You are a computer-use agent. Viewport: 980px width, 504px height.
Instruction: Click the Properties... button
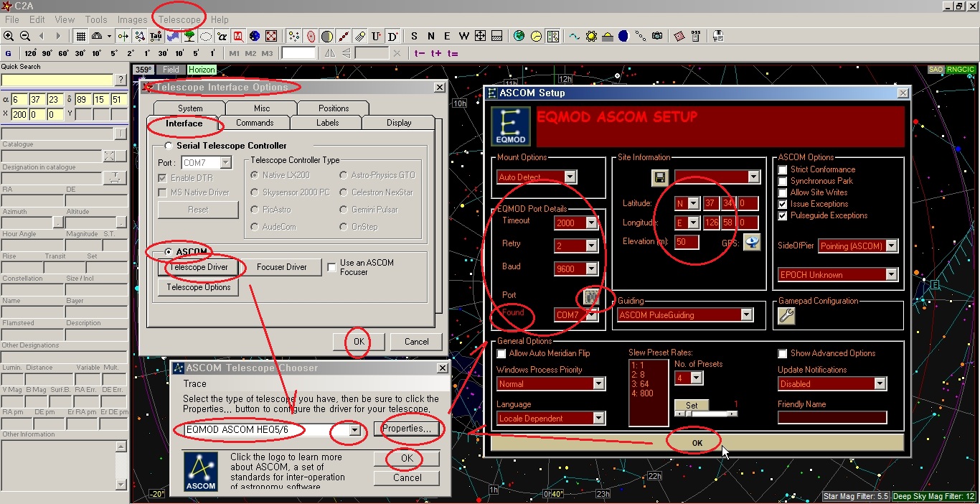[407, 429]
